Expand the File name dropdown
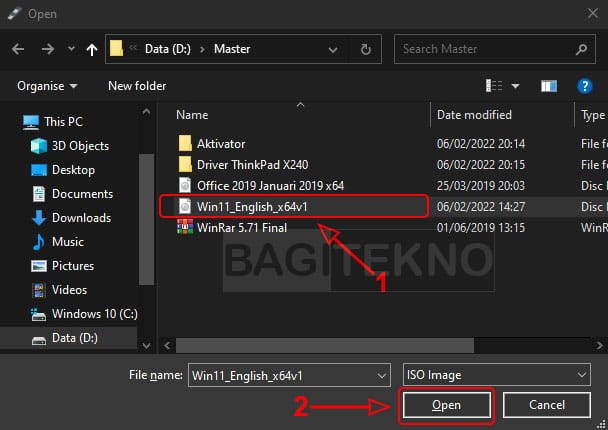Viewport: 608px width, 430px height. click(x=382, y=375)
